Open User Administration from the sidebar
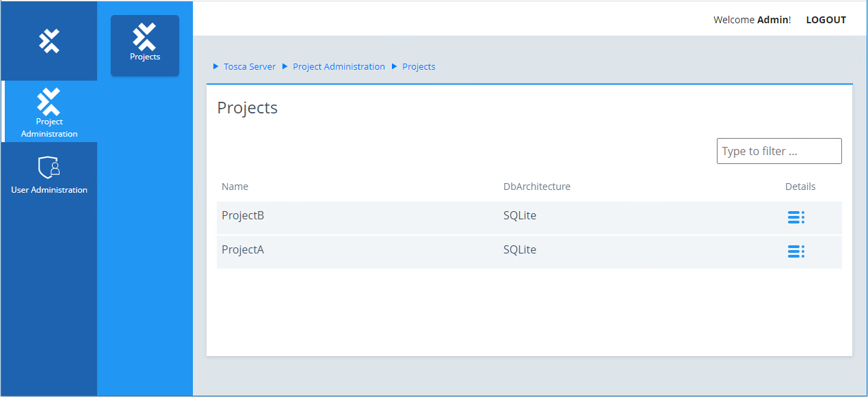The height and width of the screenshot is (397, 868). pos(49,176)
